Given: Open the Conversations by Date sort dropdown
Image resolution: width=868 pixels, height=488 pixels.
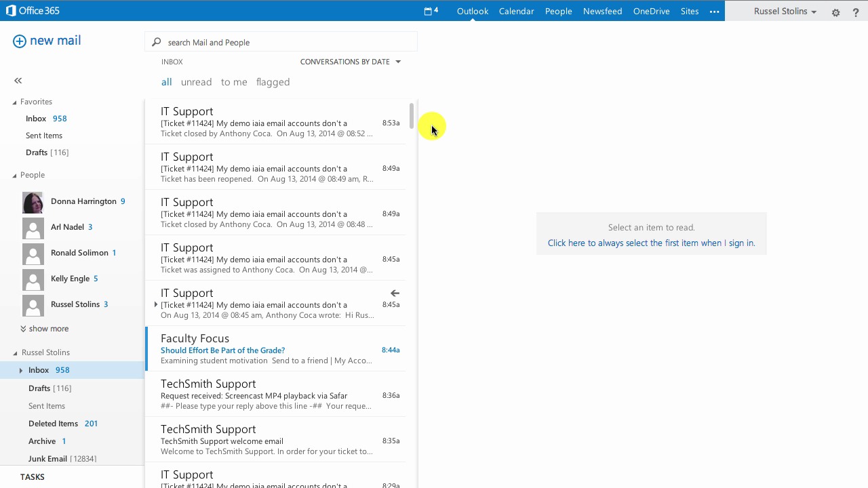Looking at the screenshot, I should [351, 62].
